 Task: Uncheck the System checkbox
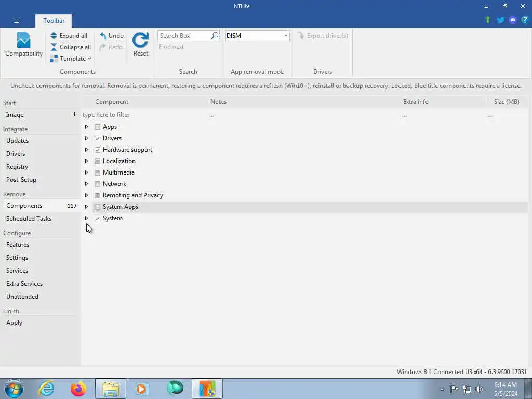click(97, 219)
